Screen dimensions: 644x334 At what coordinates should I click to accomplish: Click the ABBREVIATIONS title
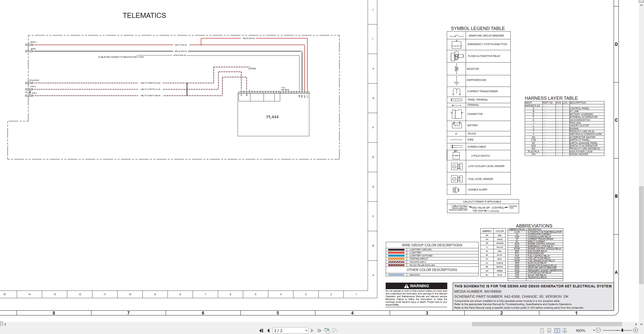pyautogui.click(x=534, y=226)
